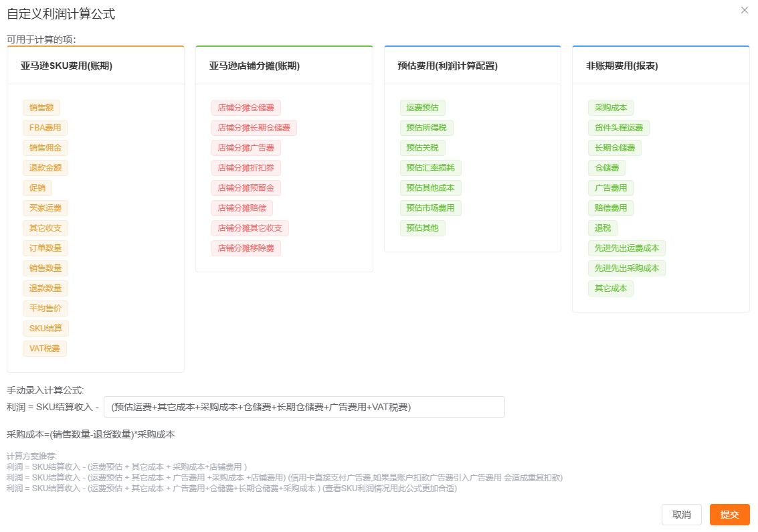This screenshot has width=758, height=532.
Task: Select the 店铺分摊广告费 tag
Action: 246,148
